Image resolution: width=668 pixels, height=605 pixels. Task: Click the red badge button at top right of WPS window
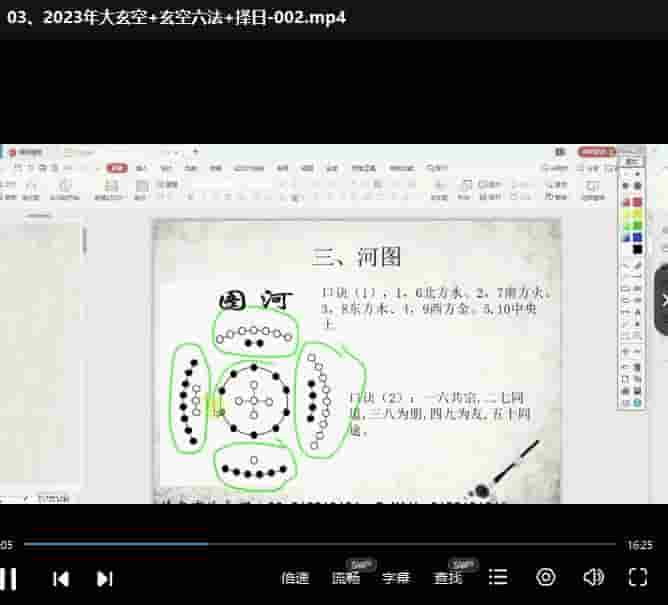click(596, 152)
